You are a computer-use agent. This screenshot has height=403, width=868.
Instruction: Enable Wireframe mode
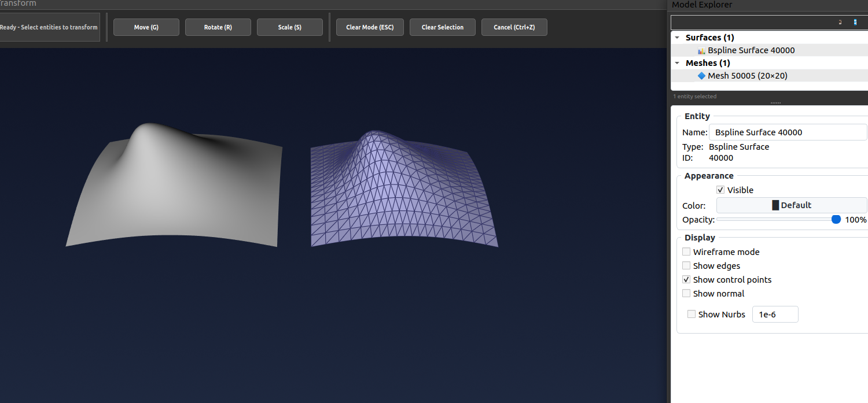(x=686, y=252)
